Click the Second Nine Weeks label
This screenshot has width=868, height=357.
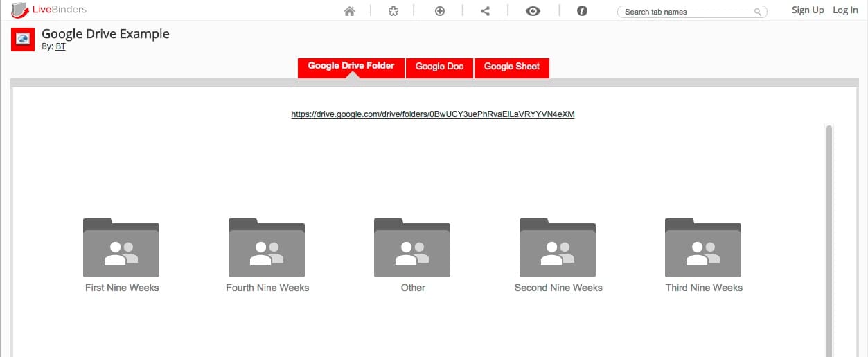coord(558,288)
